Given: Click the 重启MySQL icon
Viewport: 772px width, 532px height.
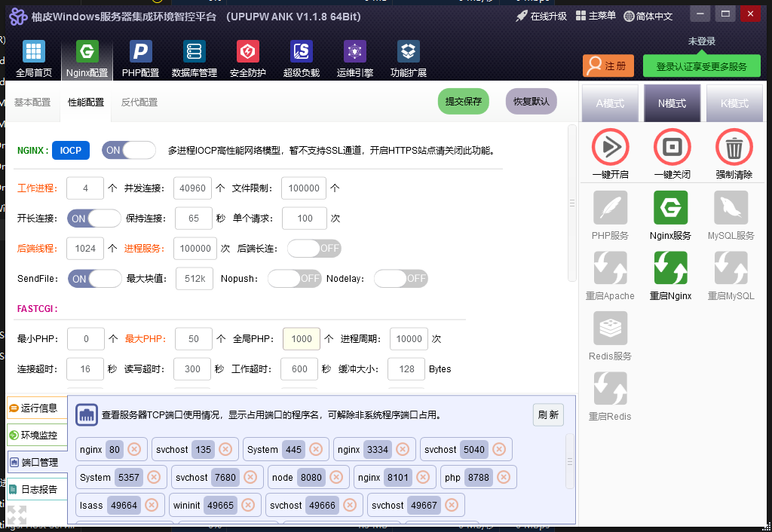Looking at the screenshot, I should coord(731,268).
